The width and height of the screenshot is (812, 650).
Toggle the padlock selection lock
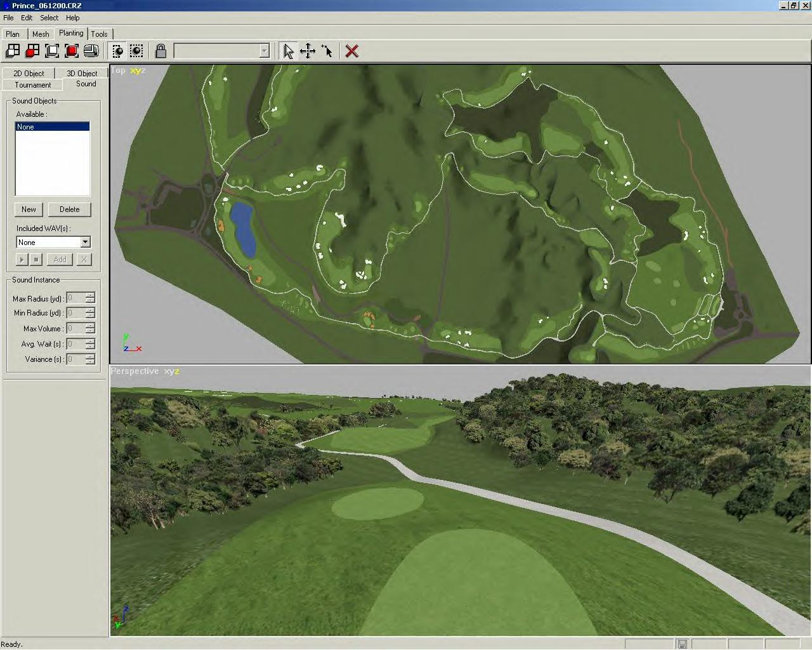[160, 51]
